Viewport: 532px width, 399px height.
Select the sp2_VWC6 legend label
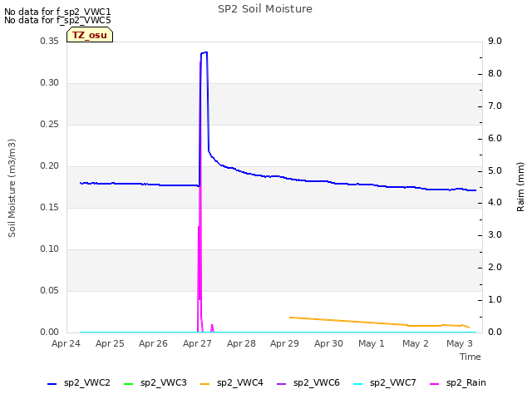coord(317,382)
